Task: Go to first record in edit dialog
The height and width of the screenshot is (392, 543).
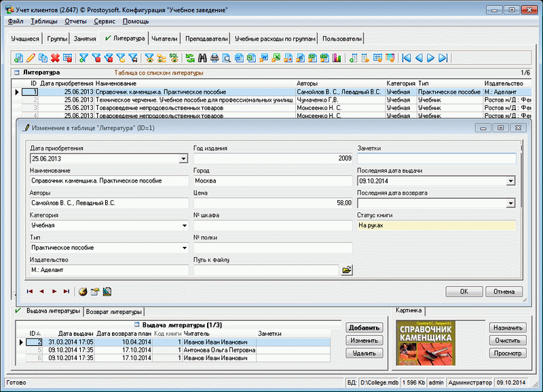Action: (x=29, y=291)
